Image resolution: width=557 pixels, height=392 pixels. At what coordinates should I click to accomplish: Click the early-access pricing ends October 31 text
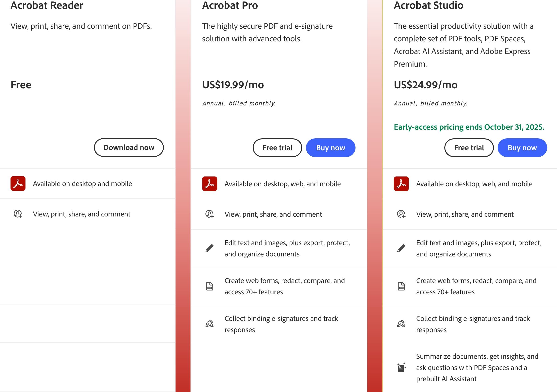[469, 127]
